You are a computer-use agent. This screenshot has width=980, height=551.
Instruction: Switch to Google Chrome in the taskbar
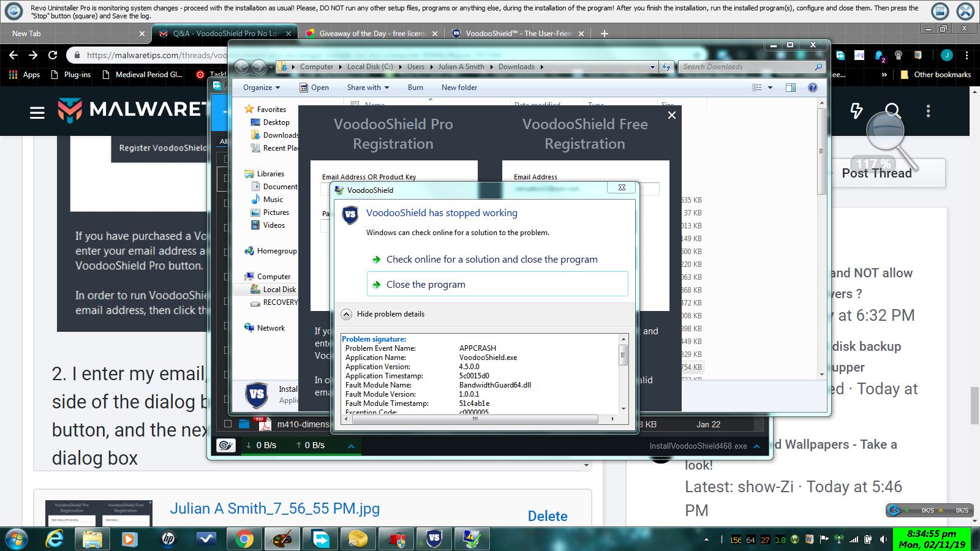tap(244, 539)
